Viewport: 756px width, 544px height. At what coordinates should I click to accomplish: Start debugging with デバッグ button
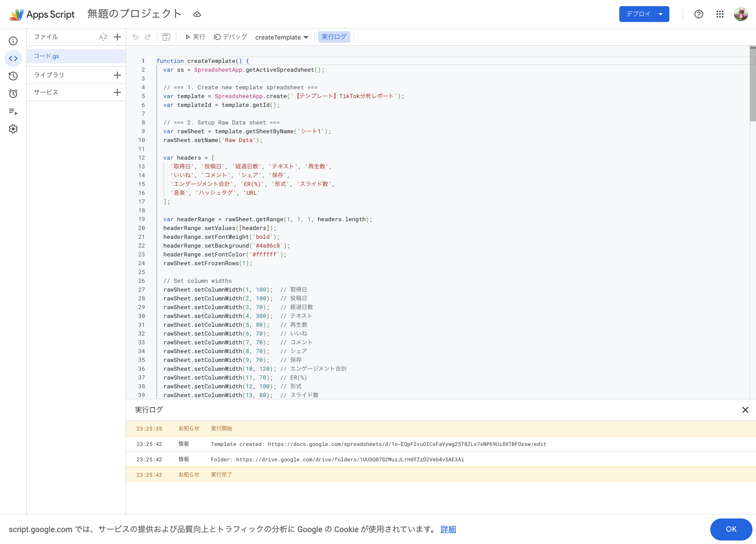coord(230,37)
